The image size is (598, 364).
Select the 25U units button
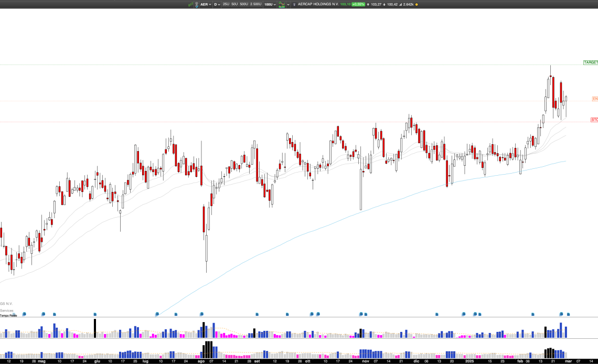pos(226,4)
